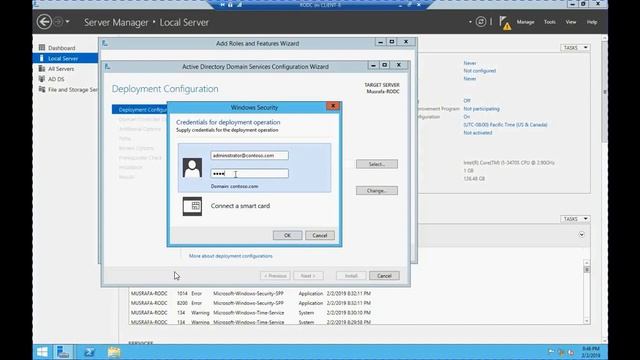
Task: Click Cancel in Windows Security dialog
Action: click(x=320, y=235)
